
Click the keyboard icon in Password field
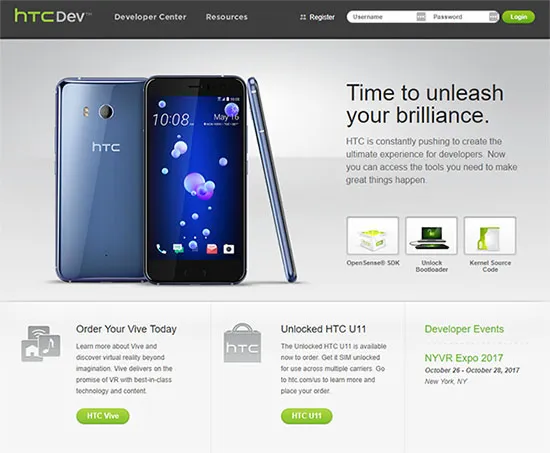(493, 17)
